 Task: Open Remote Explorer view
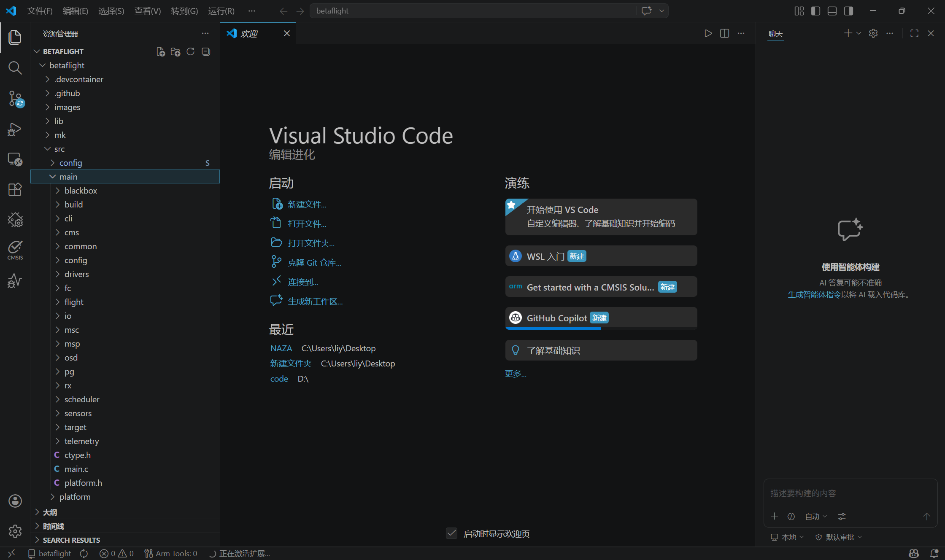[x=15, y=159]
